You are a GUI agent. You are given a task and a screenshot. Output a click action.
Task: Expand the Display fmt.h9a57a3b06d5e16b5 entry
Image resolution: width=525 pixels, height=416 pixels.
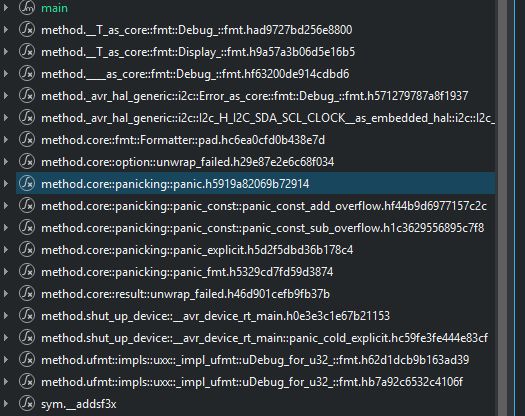click(x=6, y=52)
